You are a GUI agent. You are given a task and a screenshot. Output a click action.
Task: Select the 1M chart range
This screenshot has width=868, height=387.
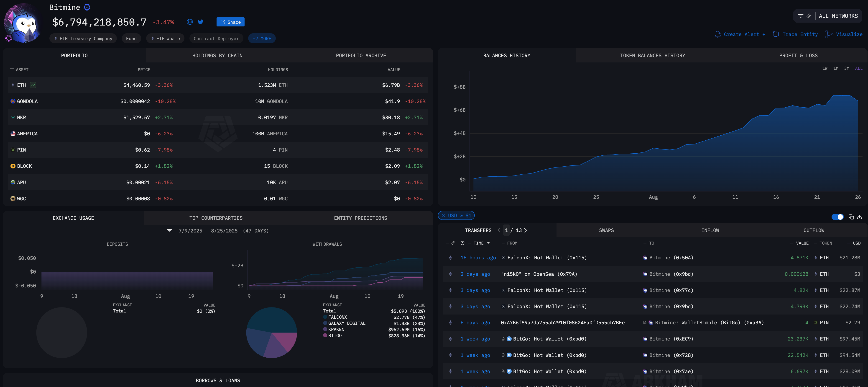pyautogui.click(x=836, y=69)
